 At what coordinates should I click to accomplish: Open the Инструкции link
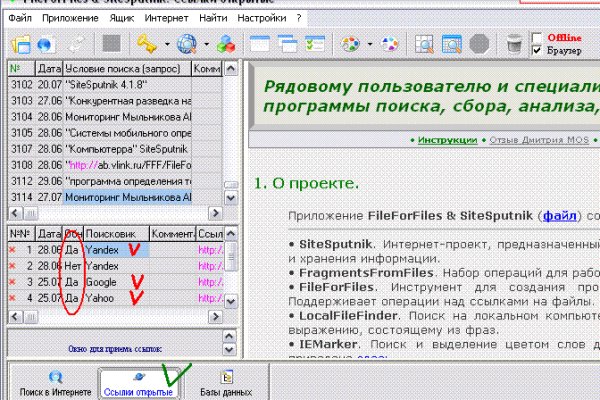pyautogui.click(x=447, y=141)
